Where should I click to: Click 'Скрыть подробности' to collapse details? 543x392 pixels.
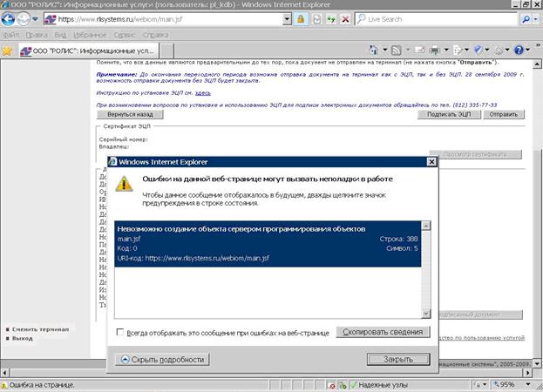[x=162, y=360]
